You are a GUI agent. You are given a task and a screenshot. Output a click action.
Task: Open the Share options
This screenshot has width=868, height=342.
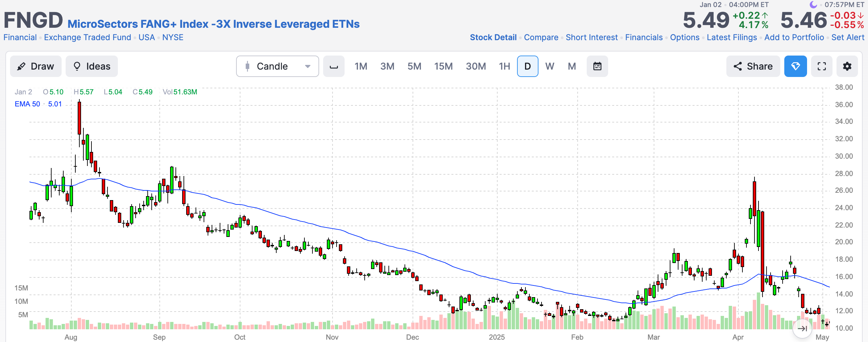tap(753, 66)
